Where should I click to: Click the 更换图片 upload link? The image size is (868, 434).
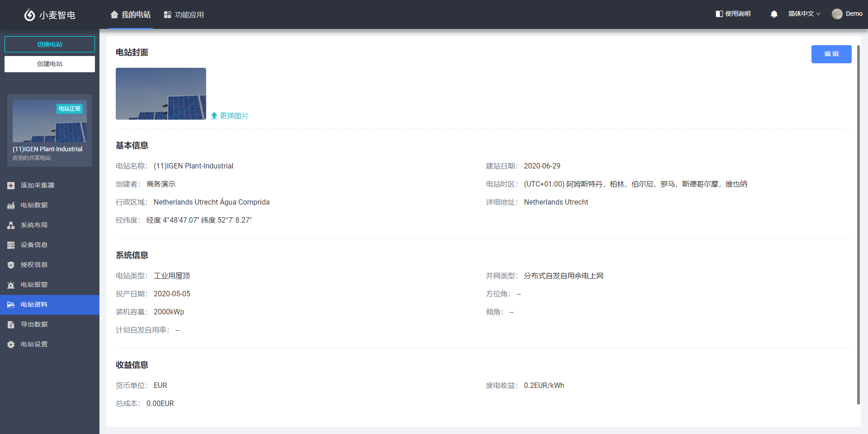[x=230, y=116]
